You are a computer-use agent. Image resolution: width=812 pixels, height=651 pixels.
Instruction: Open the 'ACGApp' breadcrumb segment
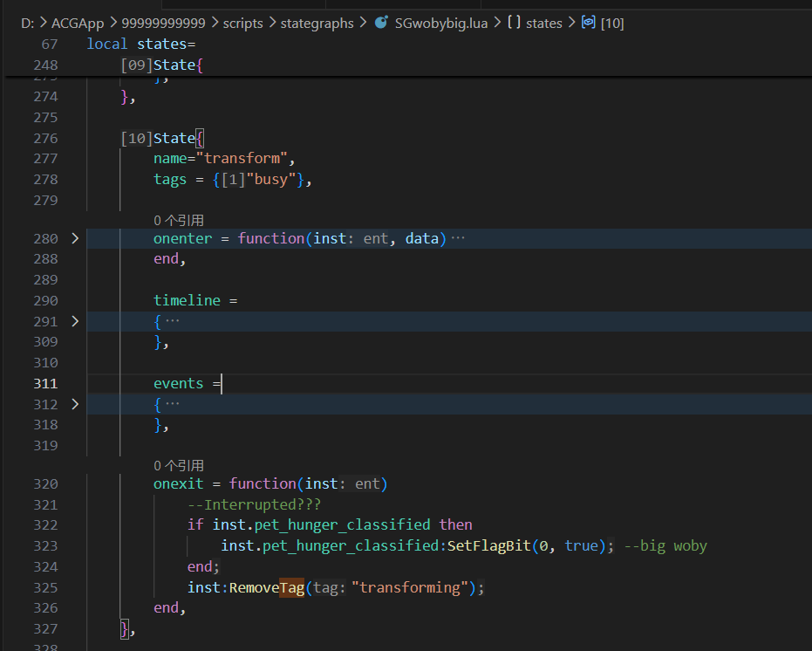[78, 24]
